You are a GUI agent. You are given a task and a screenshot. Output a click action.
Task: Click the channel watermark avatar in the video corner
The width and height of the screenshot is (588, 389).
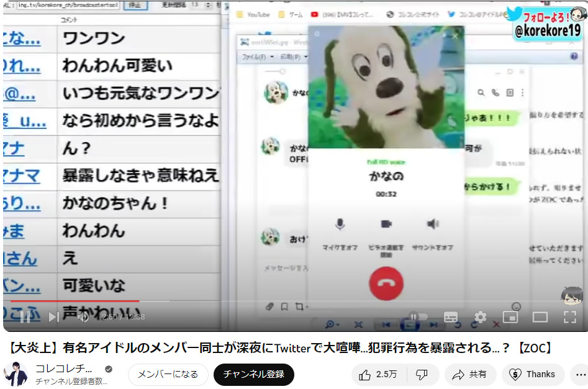(x=571, y=297)
